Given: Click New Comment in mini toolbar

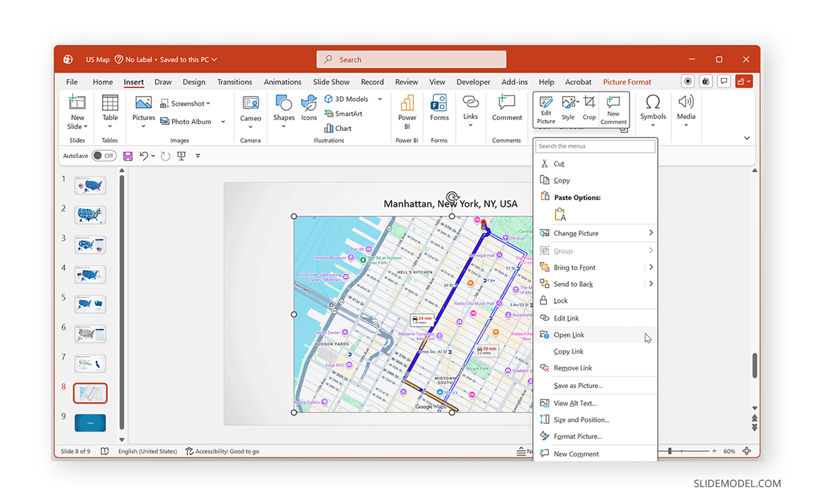Looking at the screenshot, I should point(613,110).
